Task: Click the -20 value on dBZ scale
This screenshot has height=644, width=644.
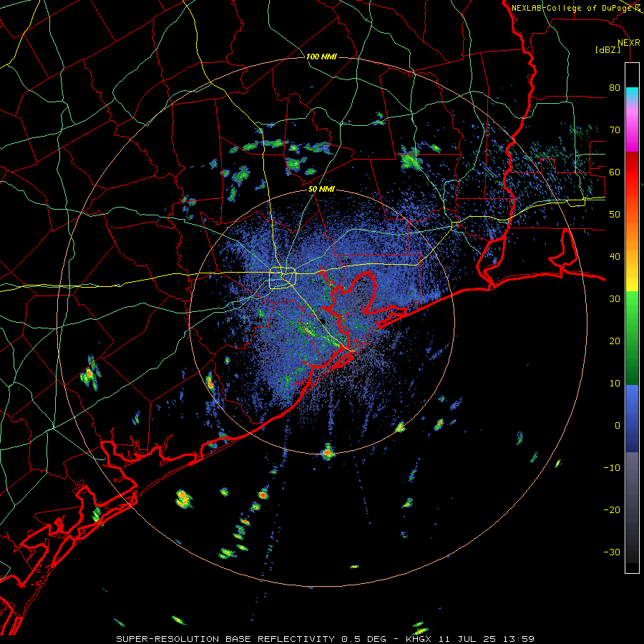Action: tap(612, 510)
